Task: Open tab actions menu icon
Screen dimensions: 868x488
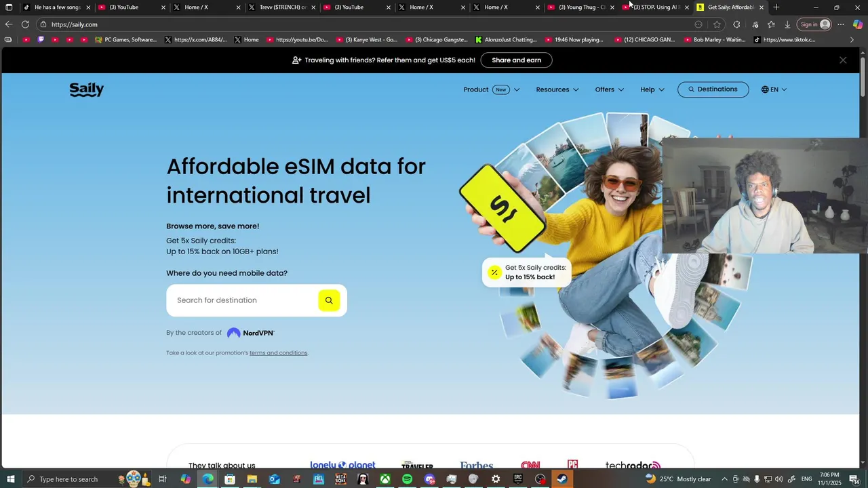Action: point(9,7)
